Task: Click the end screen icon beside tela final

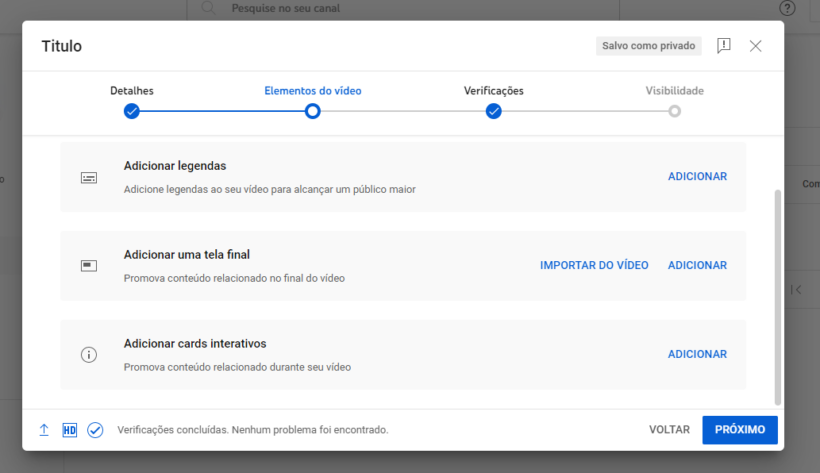Action: 89,266
